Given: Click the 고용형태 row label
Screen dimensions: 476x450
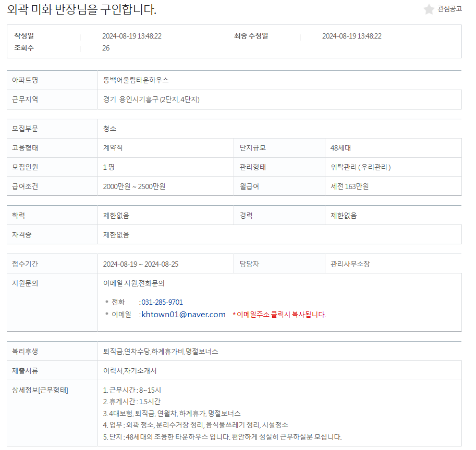Looking at the screenshot, I should [25, 148].
